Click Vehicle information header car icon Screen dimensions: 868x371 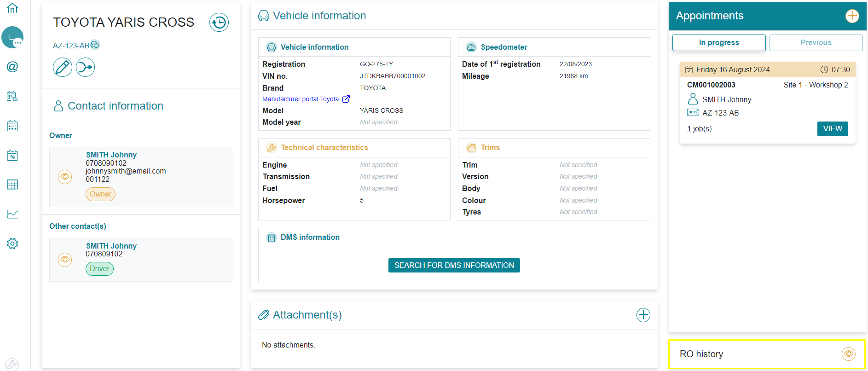[x=264, y=16]
